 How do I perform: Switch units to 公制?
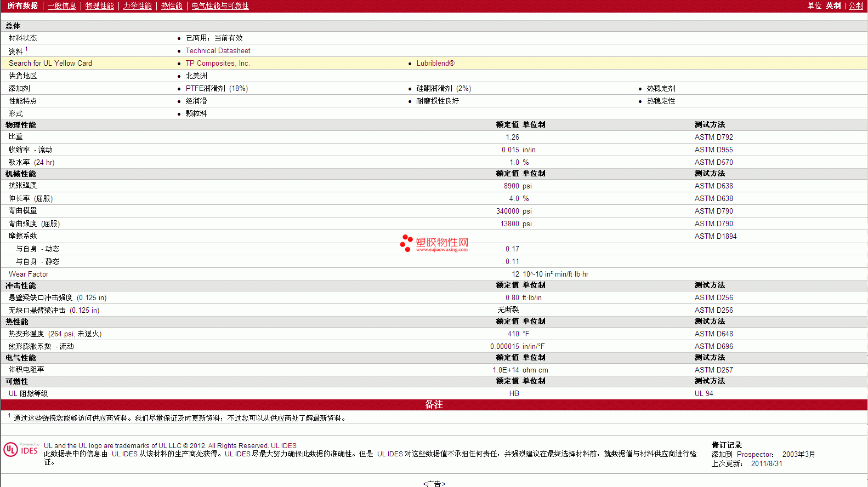856,6
